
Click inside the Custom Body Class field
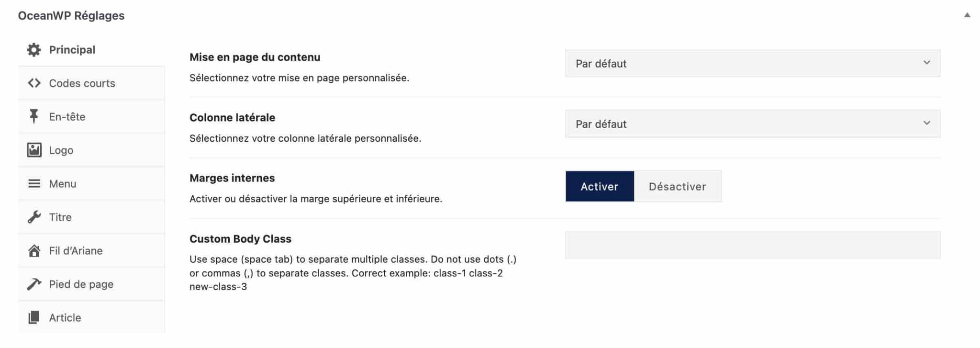[x=753, y=245]
